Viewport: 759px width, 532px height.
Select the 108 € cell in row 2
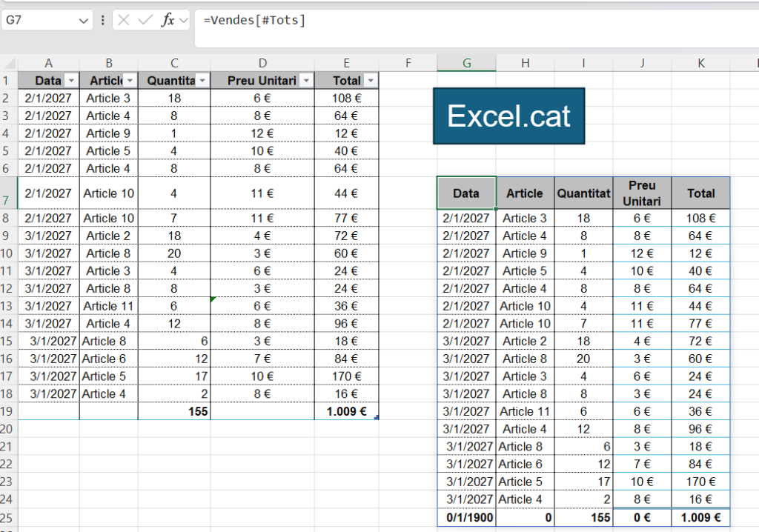[x=347, y=99]
